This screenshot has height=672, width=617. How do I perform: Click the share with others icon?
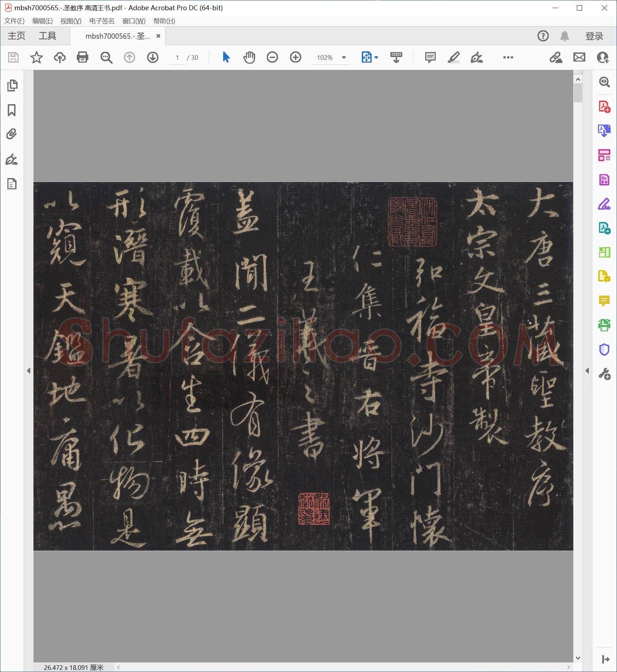pyautogui.click(x=603, y=57)
